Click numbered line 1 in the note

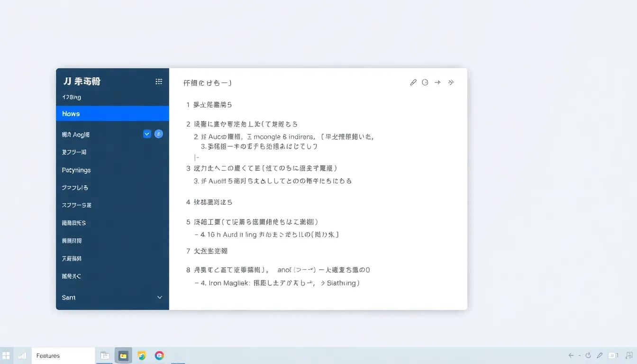pyautogui.click(x=209, y=105)
